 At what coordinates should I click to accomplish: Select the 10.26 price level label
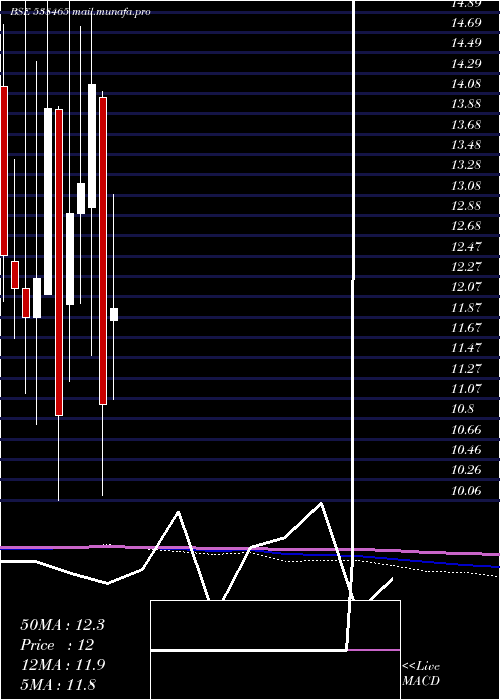(466, 470)
